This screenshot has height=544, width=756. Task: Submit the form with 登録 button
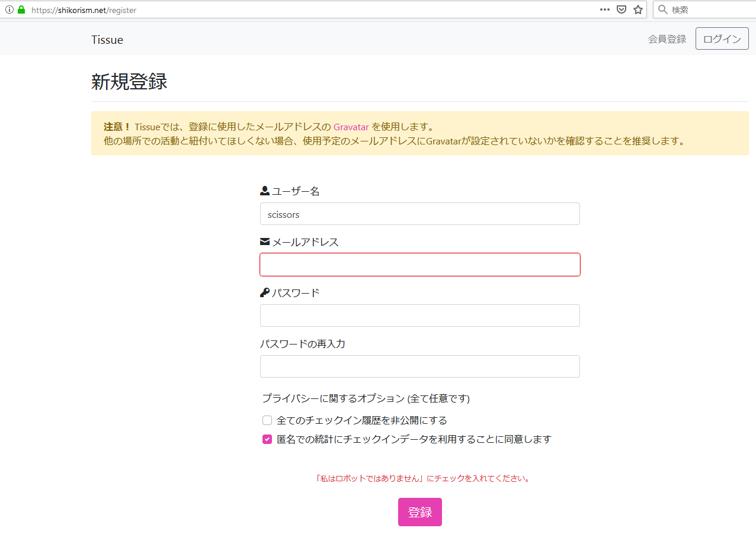tap(419, 512)
